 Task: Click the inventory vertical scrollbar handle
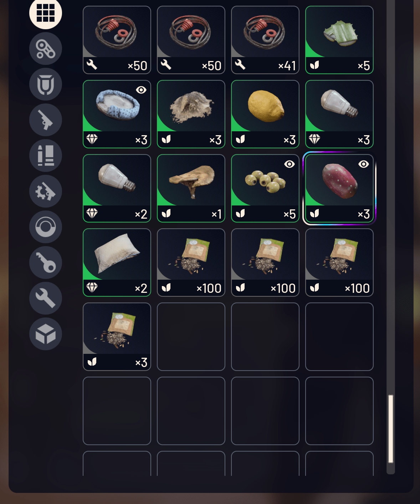[x=391, y=429]
